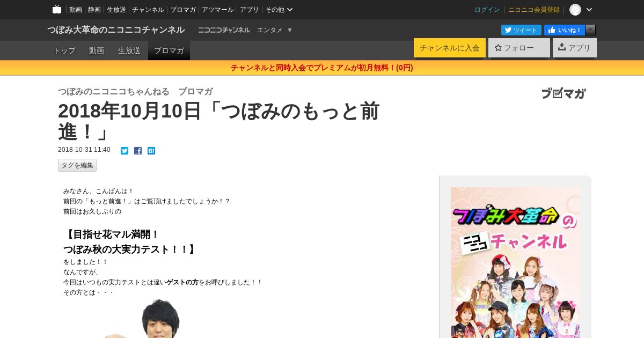Image resolution: width=644 pixels, height=338 pixels.
Task: Expand the その他 dropdown
Action: tap(279, 10)
